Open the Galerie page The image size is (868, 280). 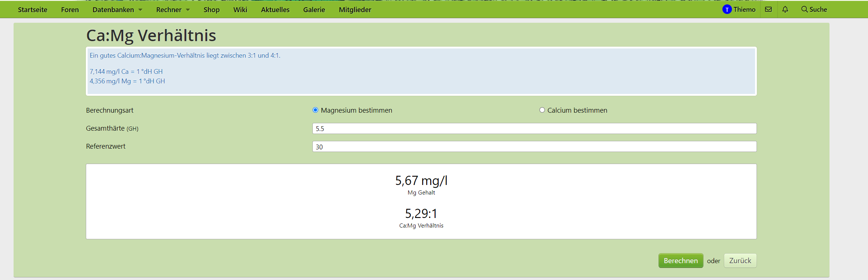(314, 10)
